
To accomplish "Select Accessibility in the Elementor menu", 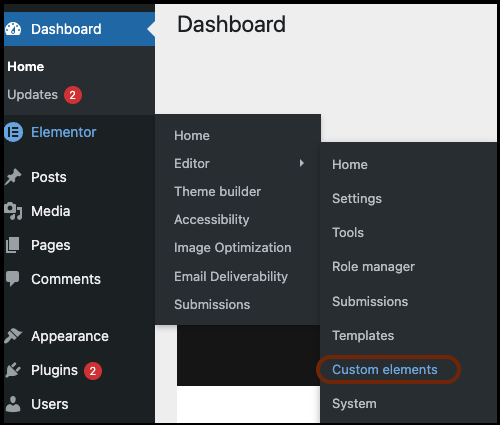I will (x=212, y=220).
